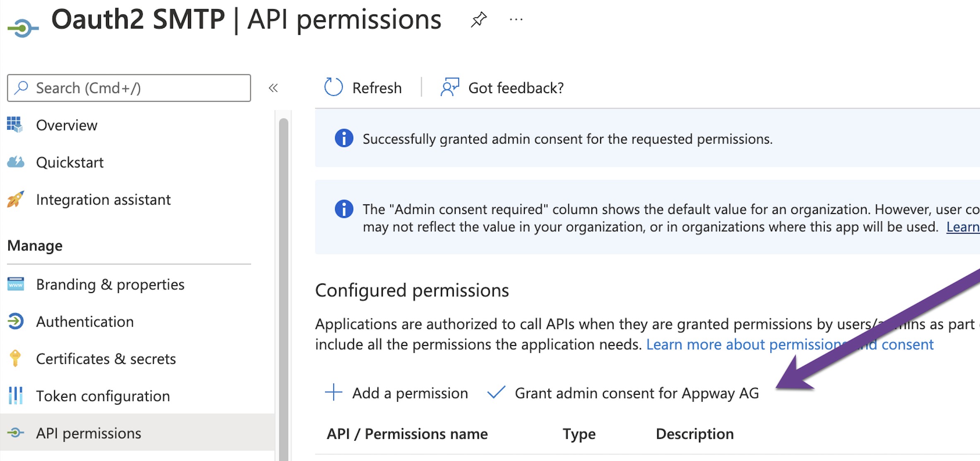The image size is (980, 461).
Task: Open Authentication menu item
Action: click(x=85, y=322)
